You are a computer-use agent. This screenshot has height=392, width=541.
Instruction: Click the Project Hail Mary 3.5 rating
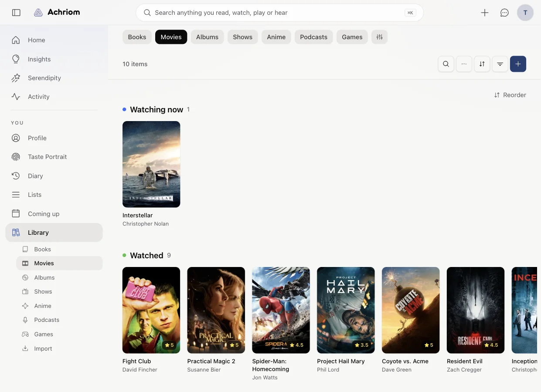[362, 345]
